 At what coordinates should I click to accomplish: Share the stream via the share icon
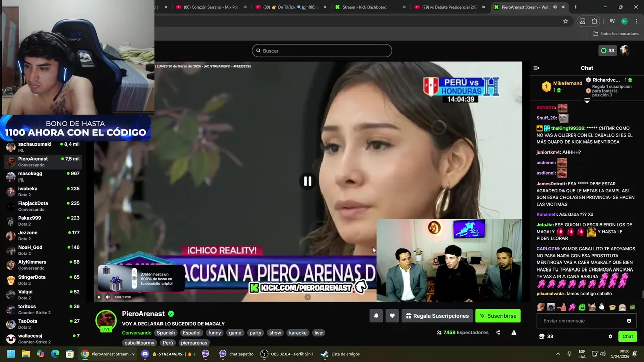(x=498, y=333)
